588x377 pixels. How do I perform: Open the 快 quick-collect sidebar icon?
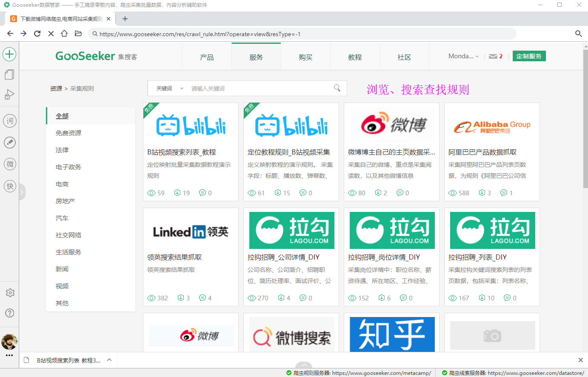pyautogui.click(x=10, y=186)
